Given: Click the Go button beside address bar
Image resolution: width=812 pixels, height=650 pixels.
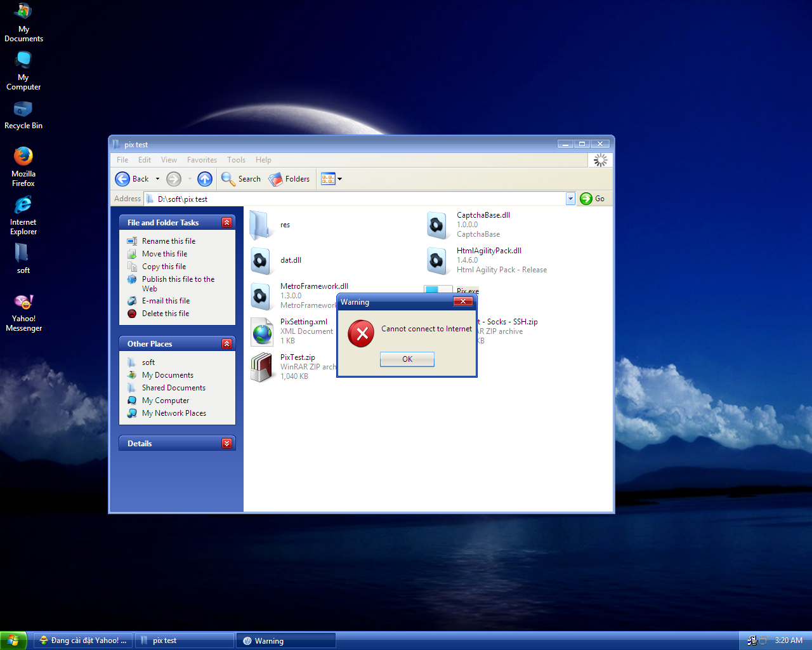Looking at the screenshot, I should tap(593, 199).
